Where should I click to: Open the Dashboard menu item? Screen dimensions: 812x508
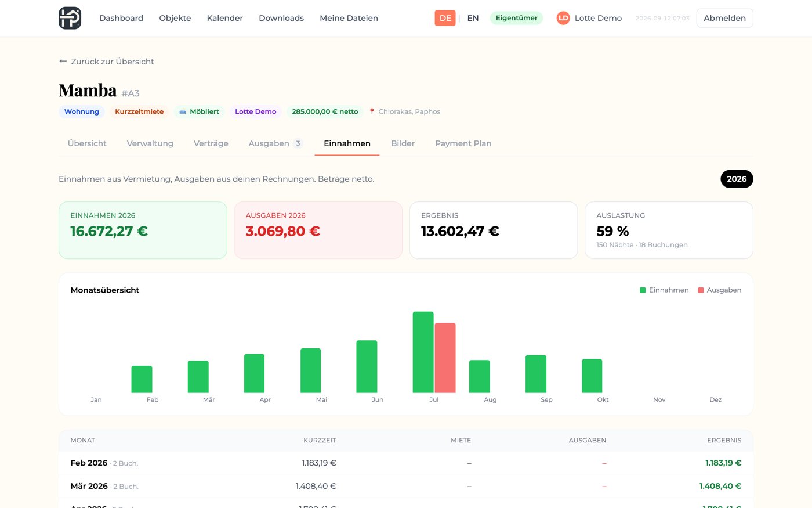tap(121, 18)
